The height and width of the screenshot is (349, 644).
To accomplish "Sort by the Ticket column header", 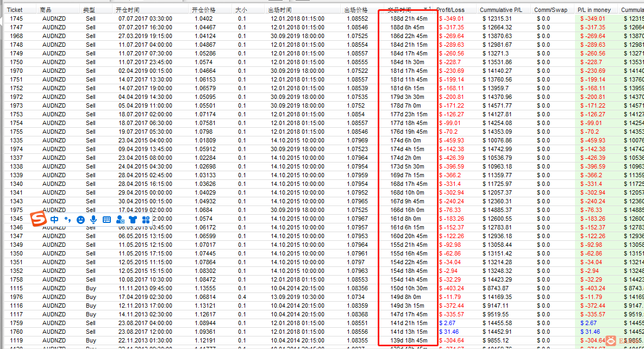I will [15, 9].
